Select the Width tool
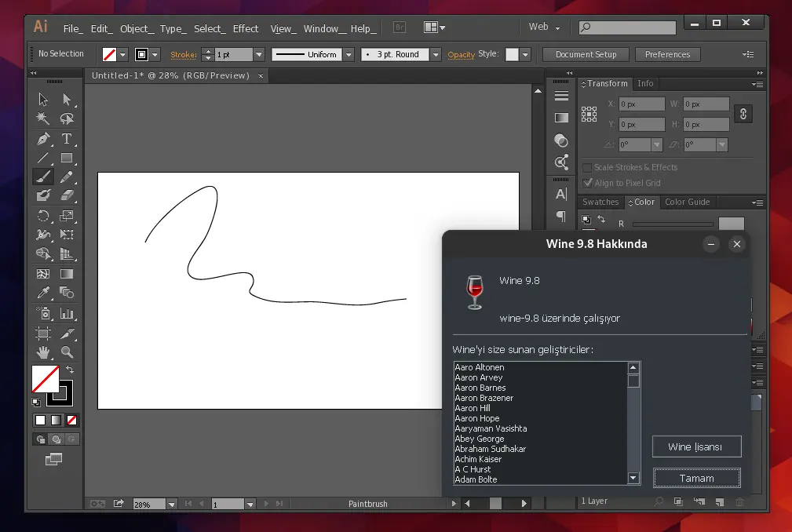792x532 pixels. pyautogui.click(x=43, y=235)
